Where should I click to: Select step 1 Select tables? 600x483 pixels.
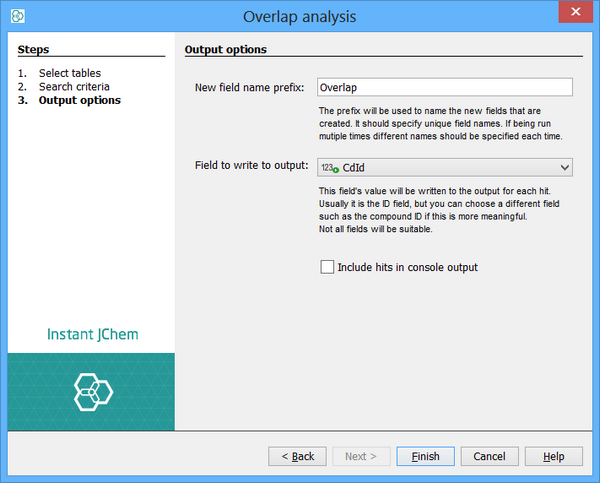coord(69,73)
